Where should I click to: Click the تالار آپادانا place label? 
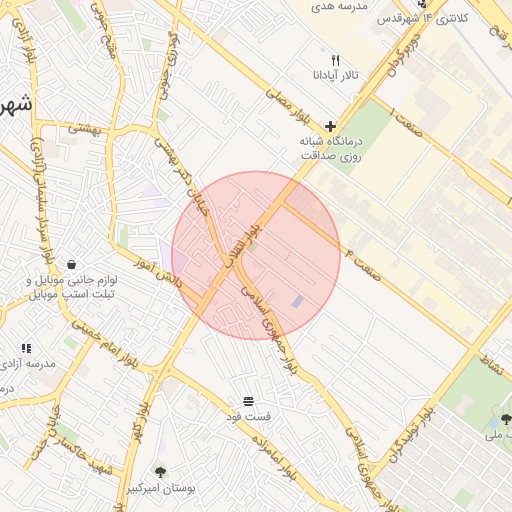(336, 75)
